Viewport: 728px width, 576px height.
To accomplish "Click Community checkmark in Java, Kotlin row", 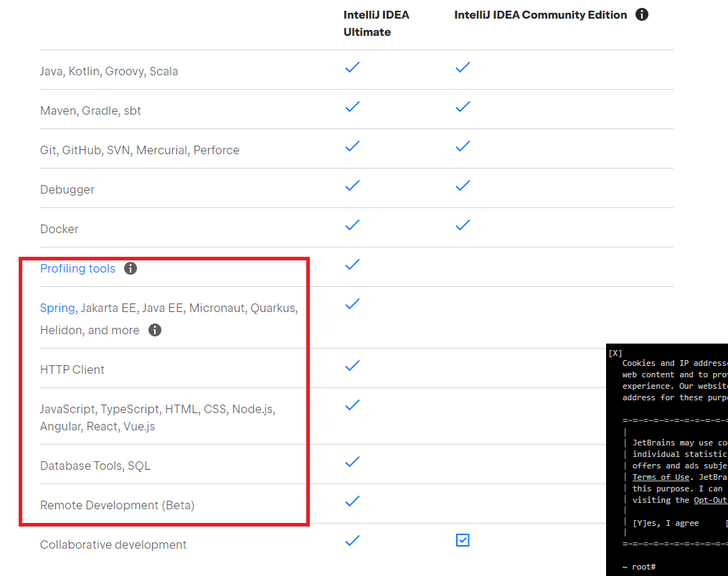I will coord(463,67).
